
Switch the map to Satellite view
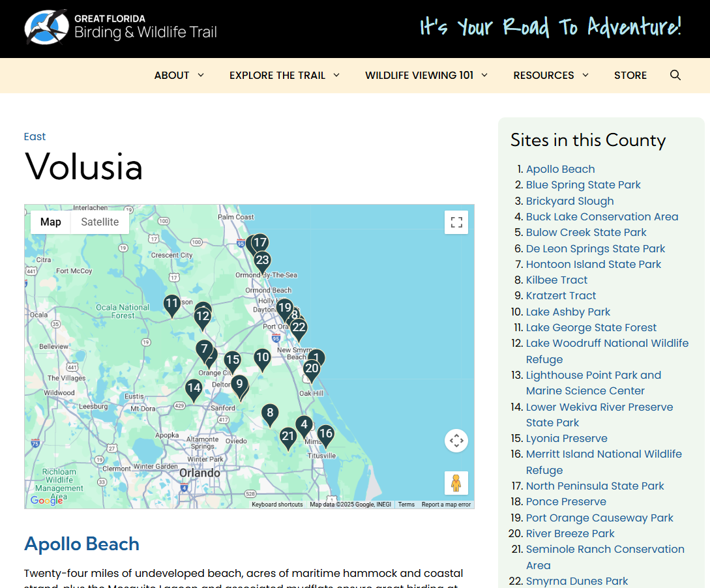[x=99, y=222]
